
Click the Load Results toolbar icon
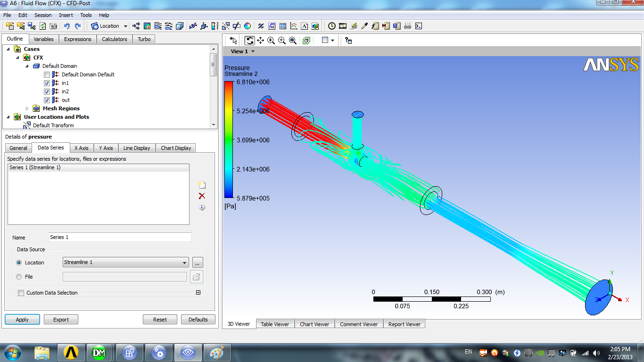[10, 26]
